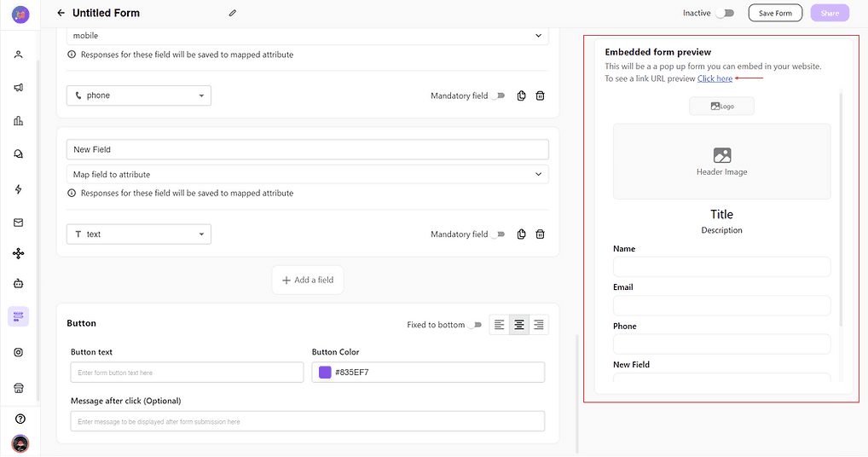
Task: Enable the Fixed to bottom switch
Action: 476,325
